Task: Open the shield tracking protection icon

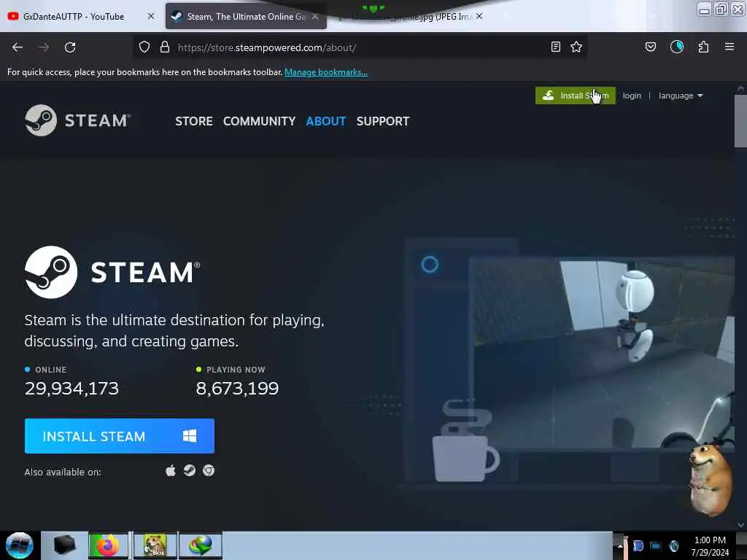Action: (x=144, y=47)
